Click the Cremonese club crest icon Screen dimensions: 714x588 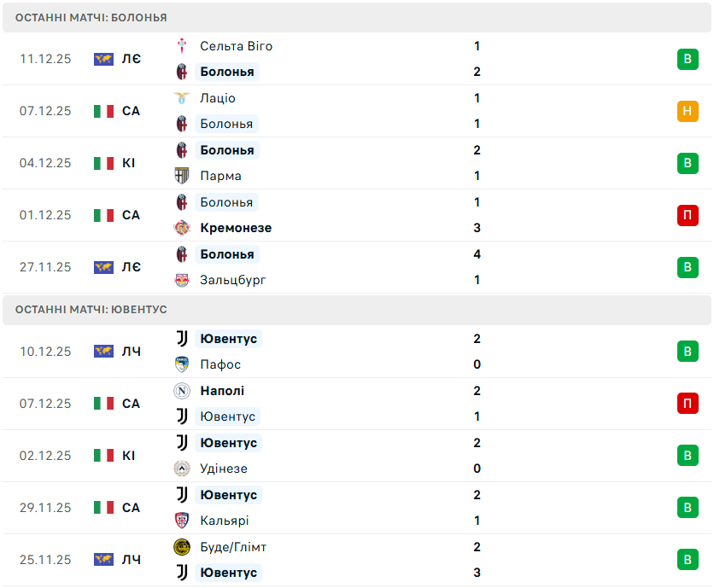[x=182, y=228]
